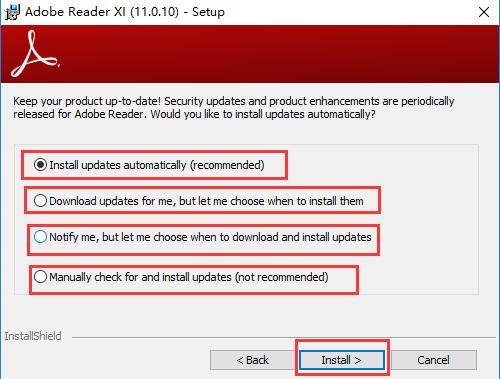
Task: Close the Adobe Reader XI Setup window
Action: pyautogui.click(x=484, y=12)
